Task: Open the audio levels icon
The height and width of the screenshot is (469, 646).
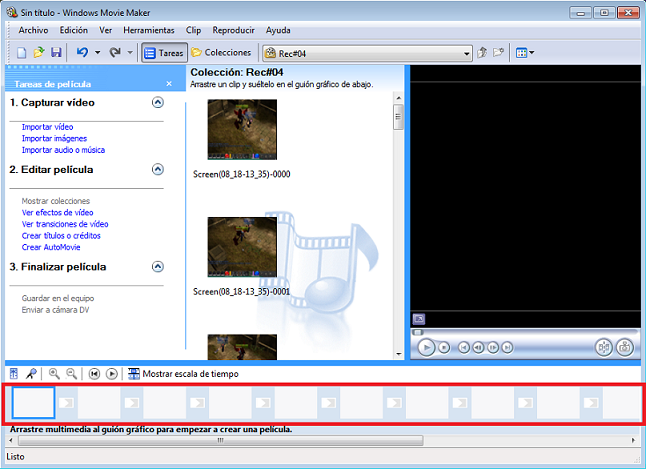Action: coord(14,374)
